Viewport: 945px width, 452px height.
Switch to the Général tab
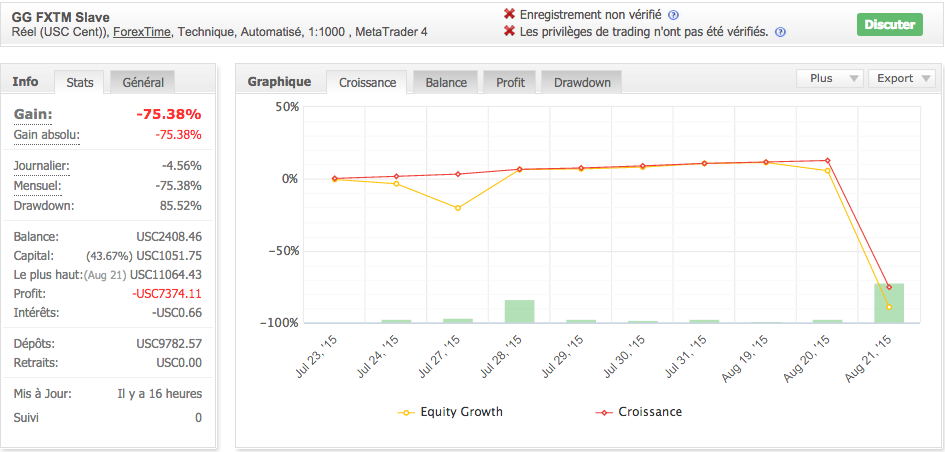coord(143,82)
